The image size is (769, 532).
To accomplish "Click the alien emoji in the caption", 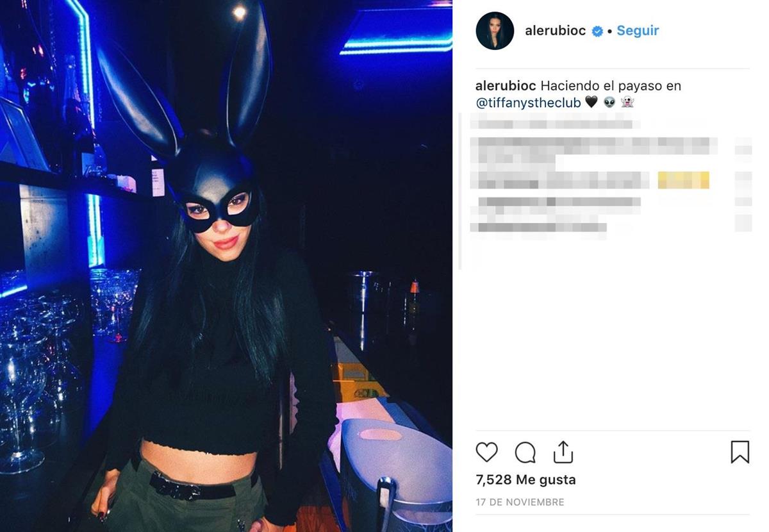I will 609,102.
